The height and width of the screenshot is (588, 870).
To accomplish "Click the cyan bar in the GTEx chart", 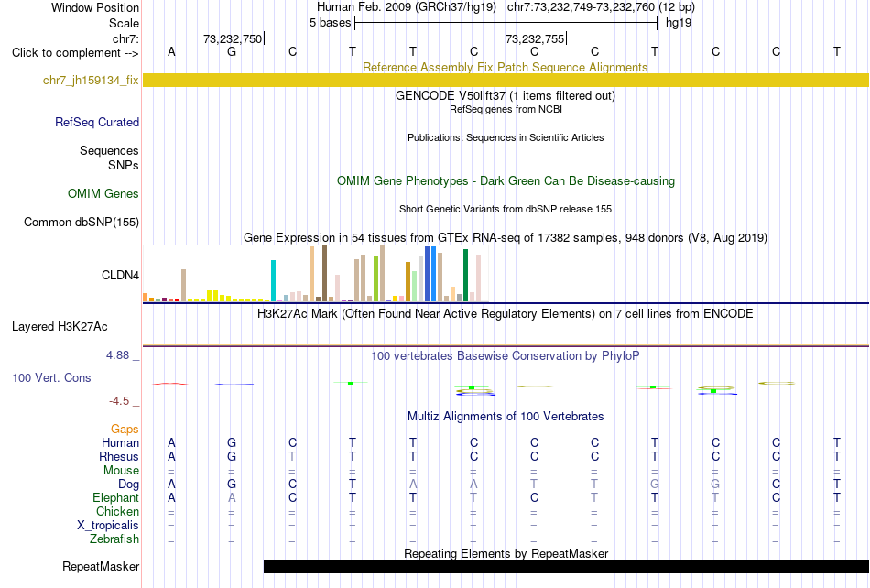I will 273,280.
